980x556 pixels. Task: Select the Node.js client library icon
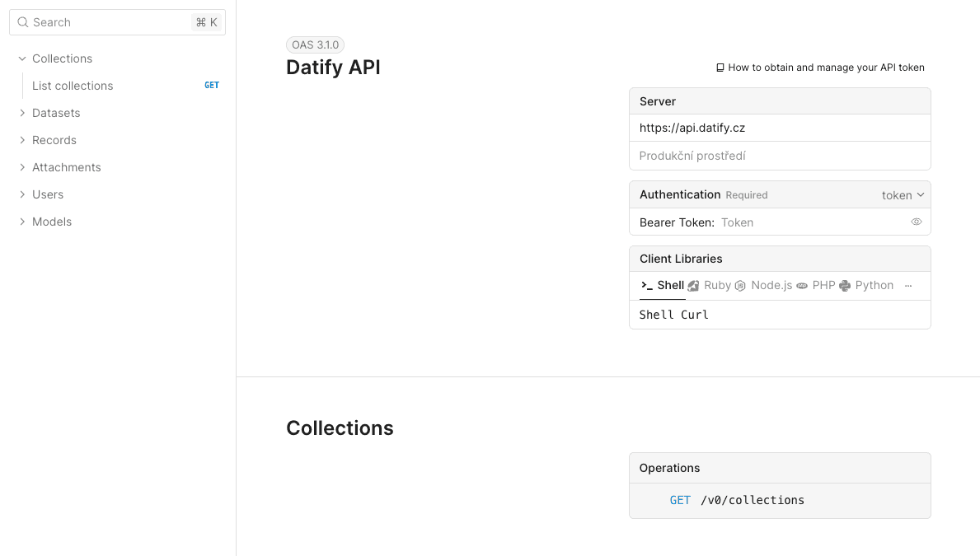pos(743,285)
